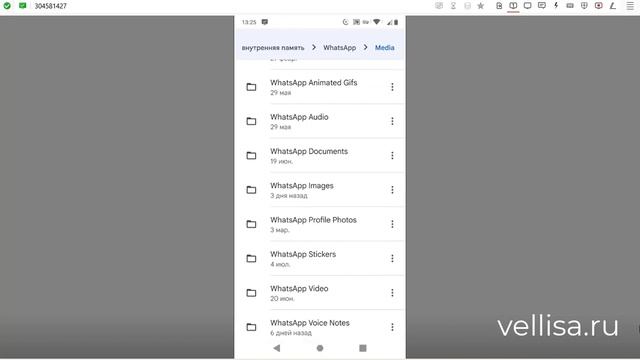This screenshot has width=640, height=360.
Task: Click the speech bubble comment icon in top bar
Action: point(542,5)
